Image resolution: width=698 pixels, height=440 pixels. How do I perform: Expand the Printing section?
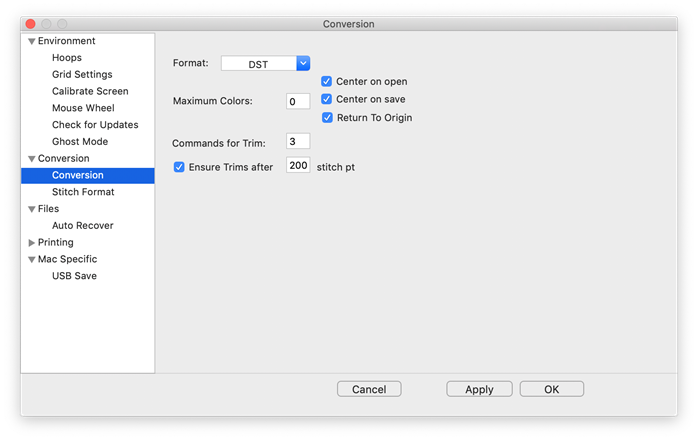click(x=32, y=242)
